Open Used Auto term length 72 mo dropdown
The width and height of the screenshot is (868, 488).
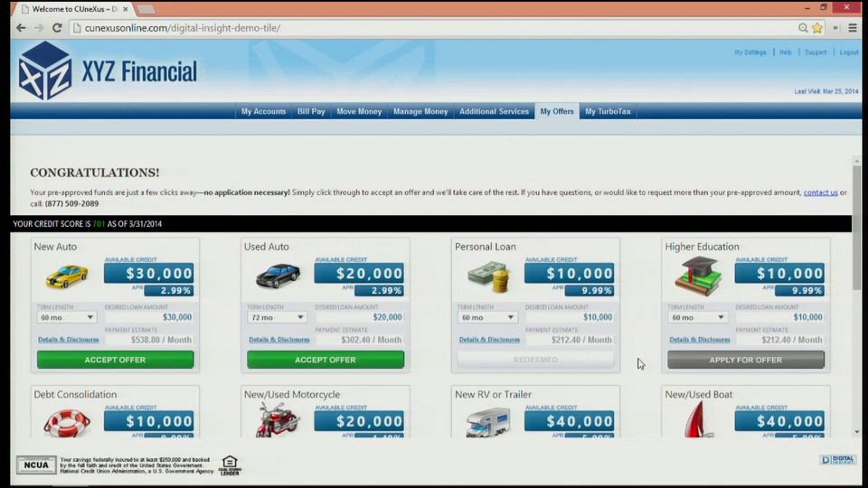coord(277,317)
